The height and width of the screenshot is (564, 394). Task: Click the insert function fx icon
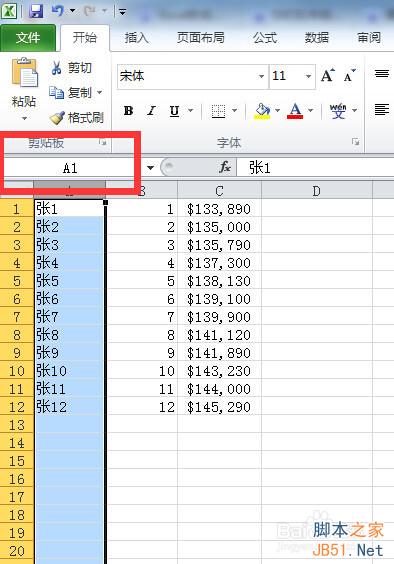[225, 167]
